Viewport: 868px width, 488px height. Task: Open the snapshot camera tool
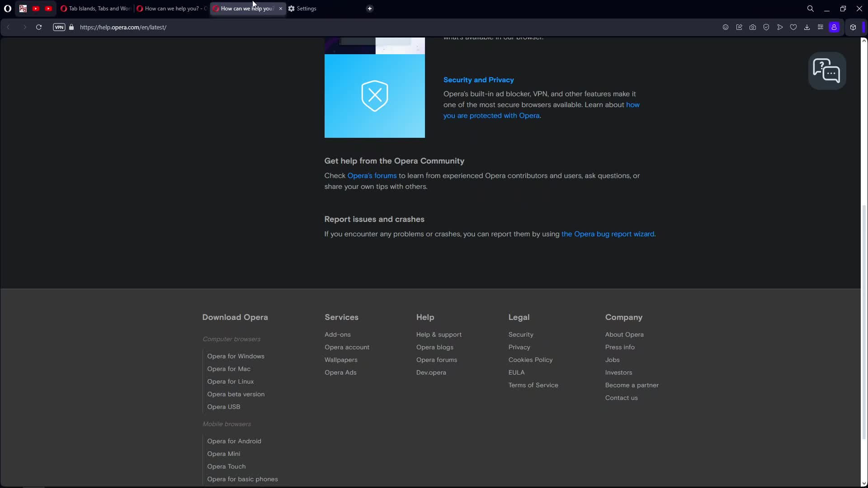tap(753, 27)
